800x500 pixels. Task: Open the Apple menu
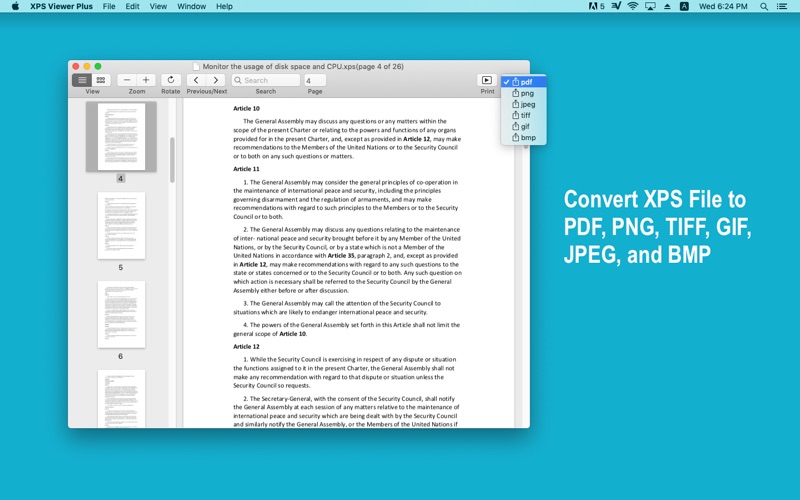(15, 6)
